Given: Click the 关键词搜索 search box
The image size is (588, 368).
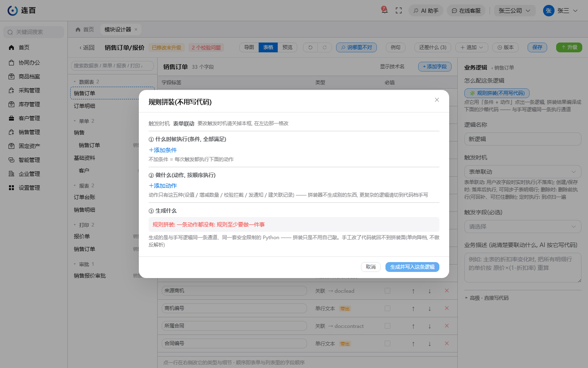Looking at the screenshot, I should click(x=34, y=32).
